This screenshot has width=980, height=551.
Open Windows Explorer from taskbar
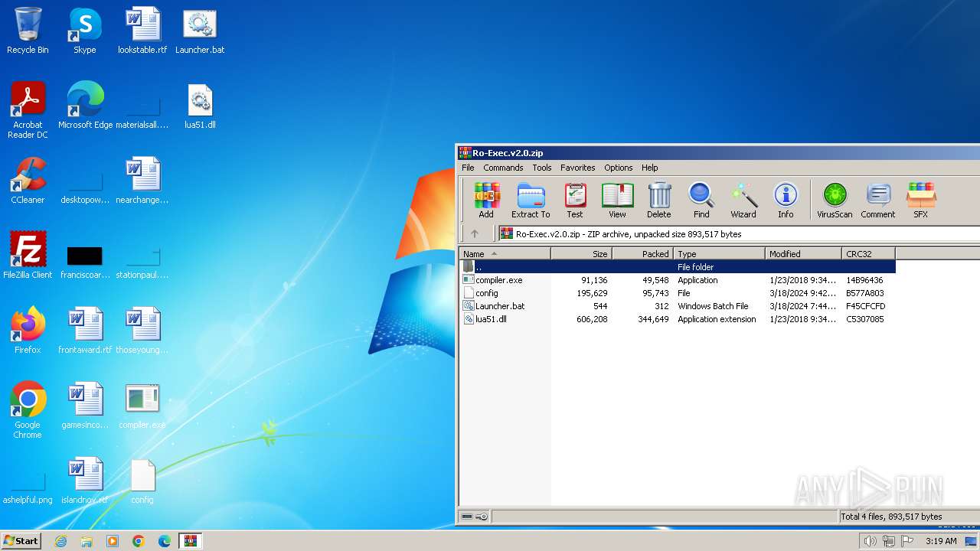[x=87, y=541]
